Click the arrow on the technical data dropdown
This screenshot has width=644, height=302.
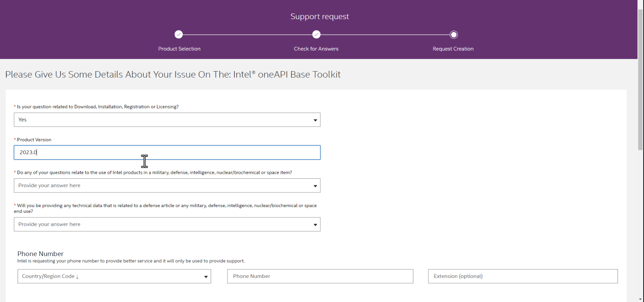315,225
